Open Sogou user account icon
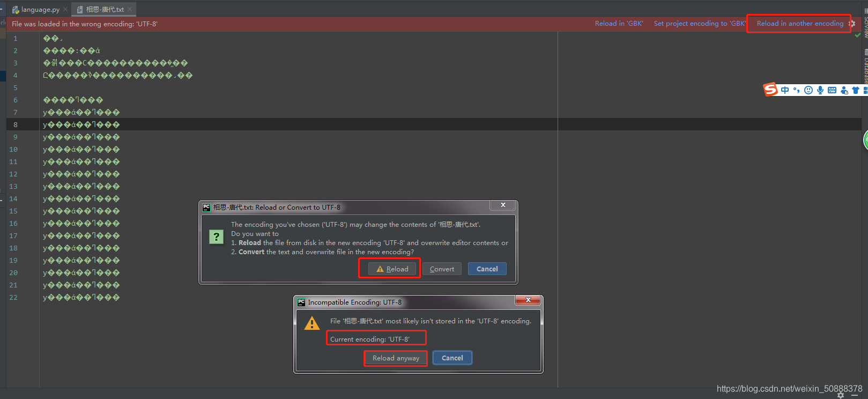 pyautogui.click(x=844, y=90)
